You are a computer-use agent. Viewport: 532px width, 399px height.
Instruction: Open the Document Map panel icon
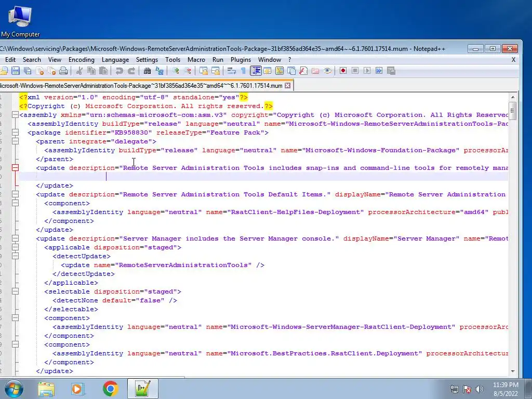[279, 71]
